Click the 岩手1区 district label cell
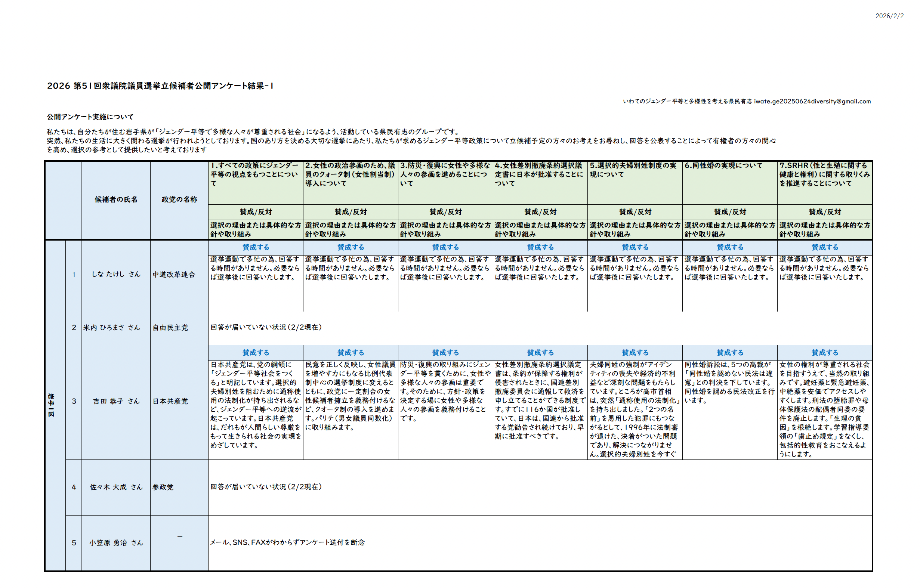 pyautogui.click(x=51, y=405)
